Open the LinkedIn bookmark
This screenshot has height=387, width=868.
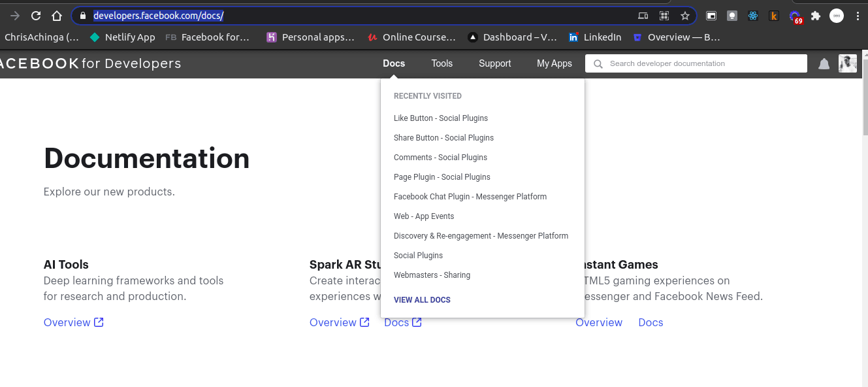[x=595, y=37]
